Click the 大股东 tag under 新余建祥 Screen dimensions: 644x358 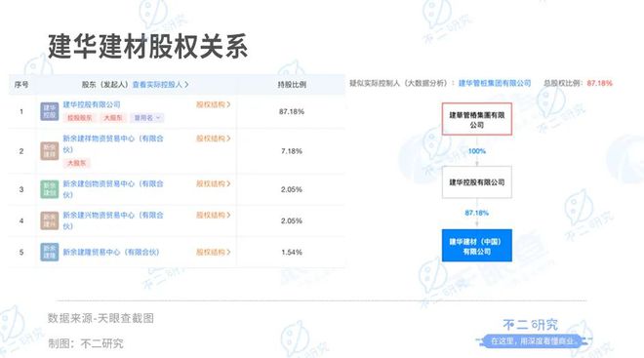(x=77, y=163)
